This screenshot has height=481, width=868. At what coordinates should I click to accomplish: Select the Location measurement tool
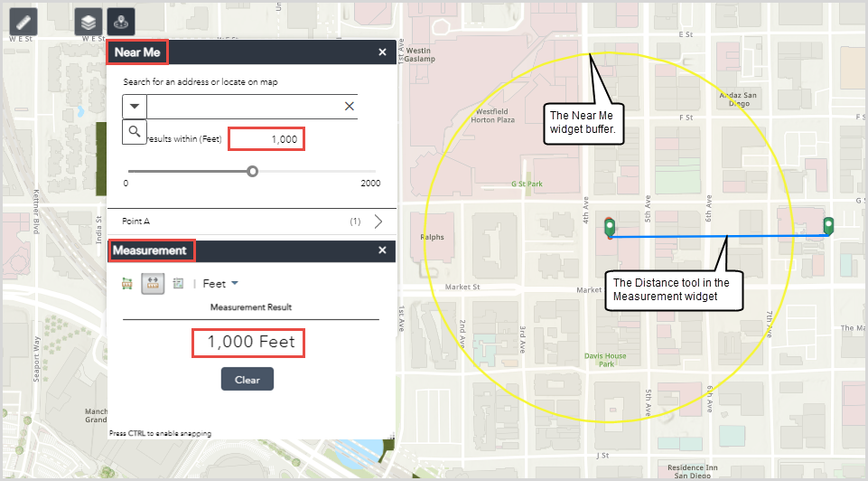click(178, 284)
